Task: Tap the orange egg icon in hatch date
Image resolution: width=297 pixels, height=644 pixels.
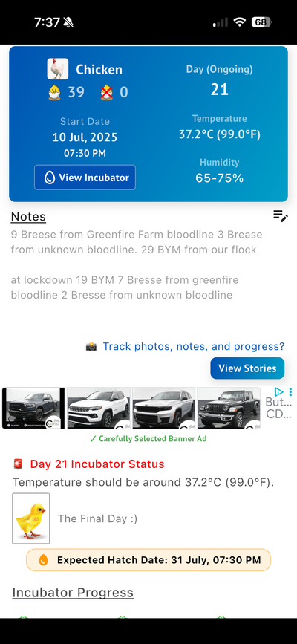Action: [x=43, y=560]
